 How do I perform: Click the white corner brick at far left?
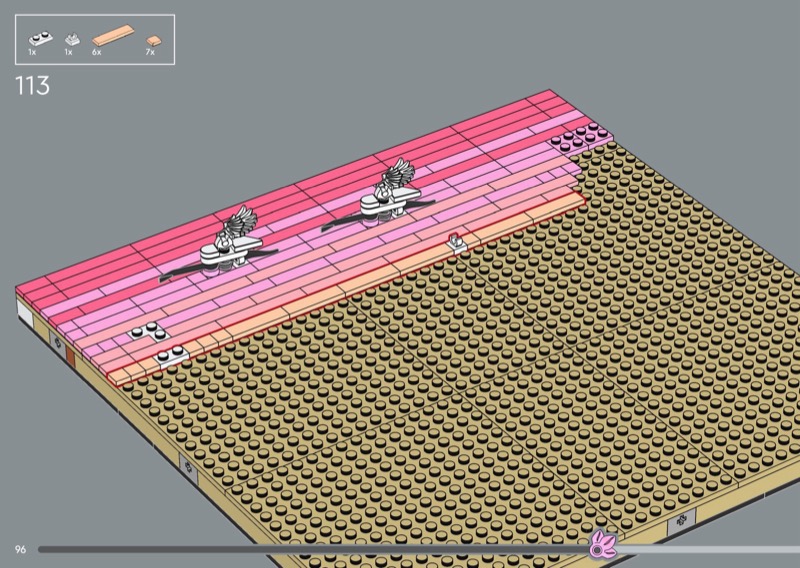pyautogui.click(x=24, y=311)
